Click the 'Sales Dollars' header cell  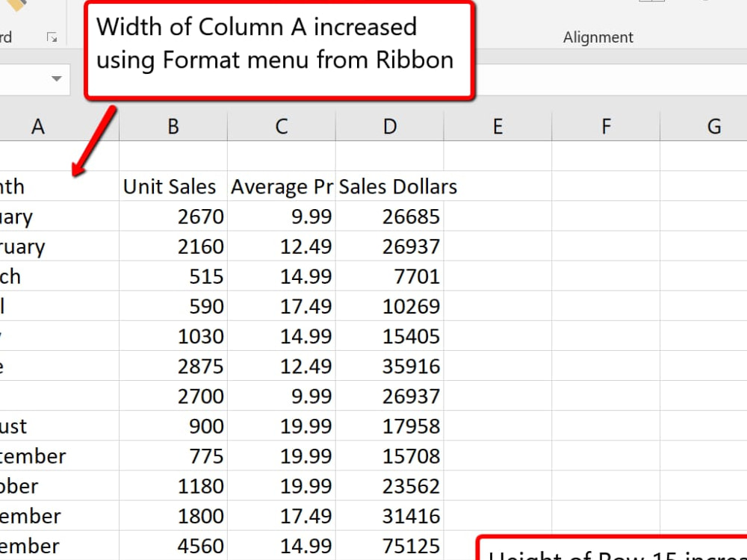tap(390, 186)
